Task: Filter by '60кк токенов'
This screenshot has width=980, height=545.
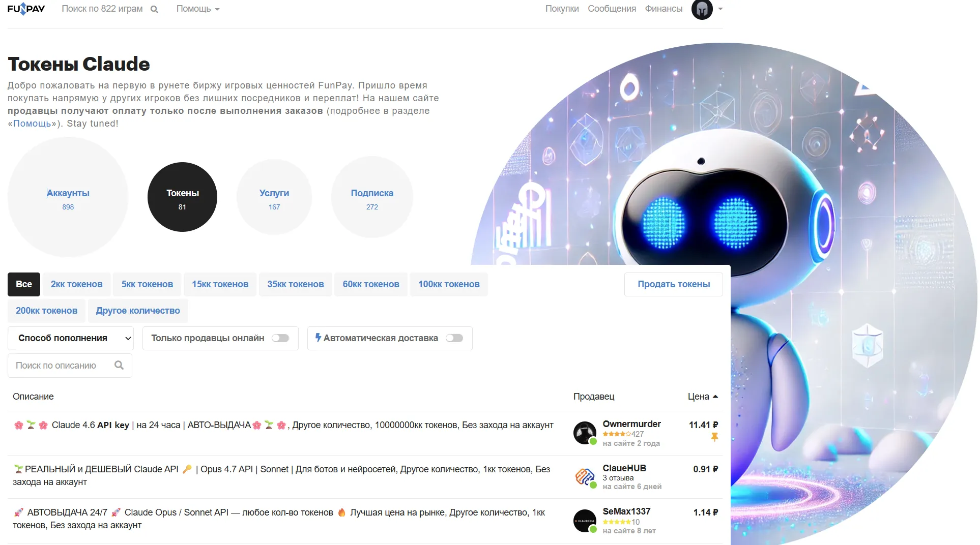Action: tap(371, 284)
